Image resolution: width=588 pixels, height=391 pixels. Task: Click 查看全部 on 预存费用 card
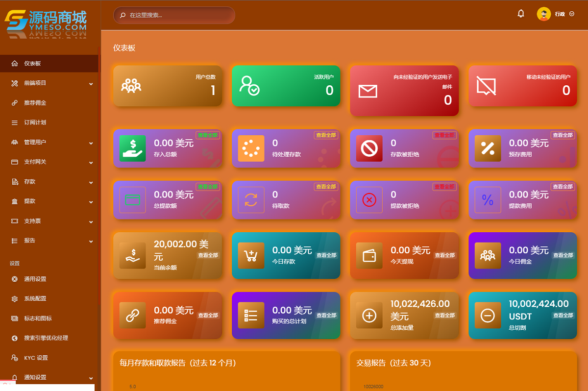(563, 135)
